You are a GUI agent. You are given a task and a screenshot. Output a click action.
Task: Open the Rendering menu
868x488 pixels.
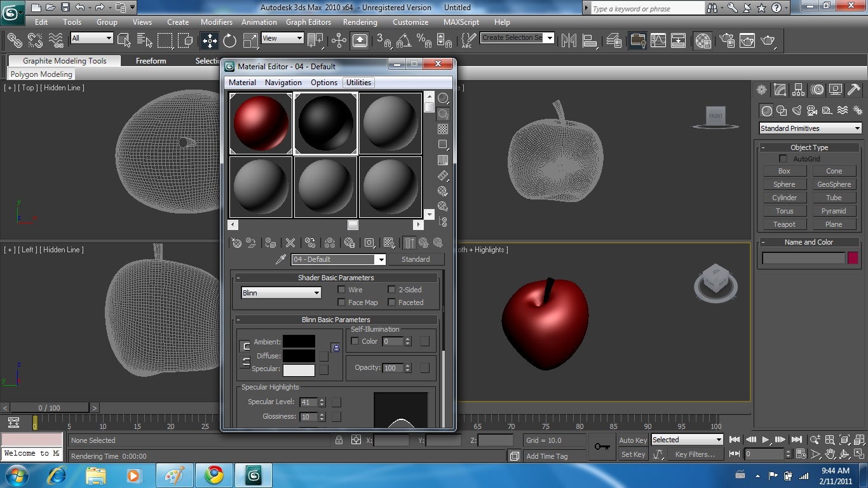coord(360,22)
